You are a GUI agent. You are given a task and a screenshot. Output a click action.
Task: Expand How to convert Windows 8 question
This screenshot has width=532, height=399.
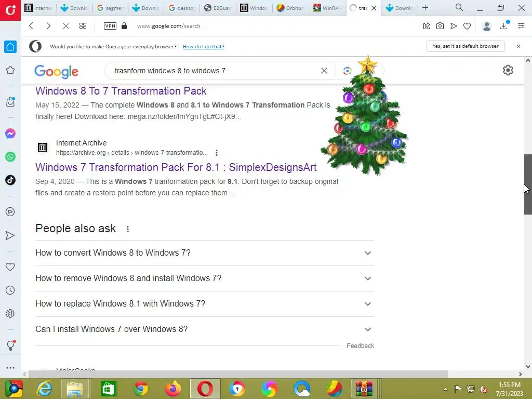[x=205, y=253]
